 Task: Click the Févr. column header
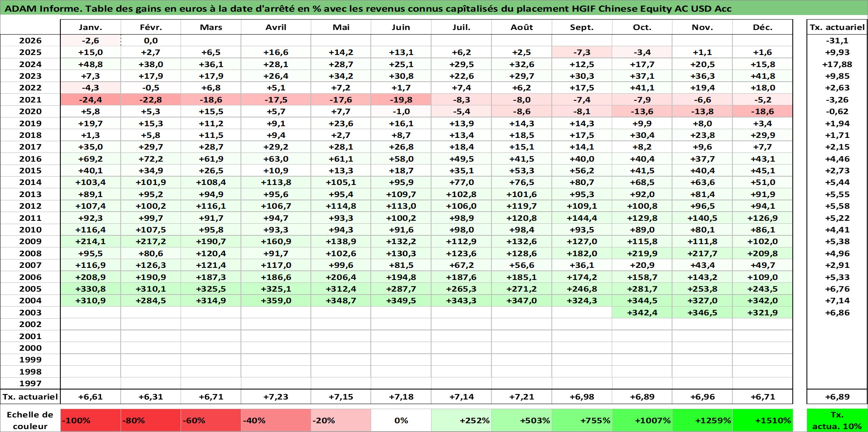tap(151, 27)
